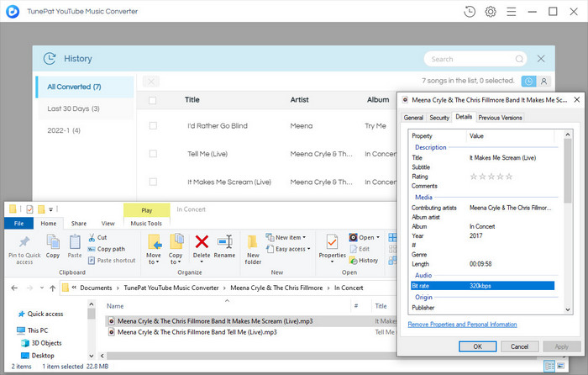Switch to General tab in properties dialog
Screen dimensions: 588x375
coord(413,118)
